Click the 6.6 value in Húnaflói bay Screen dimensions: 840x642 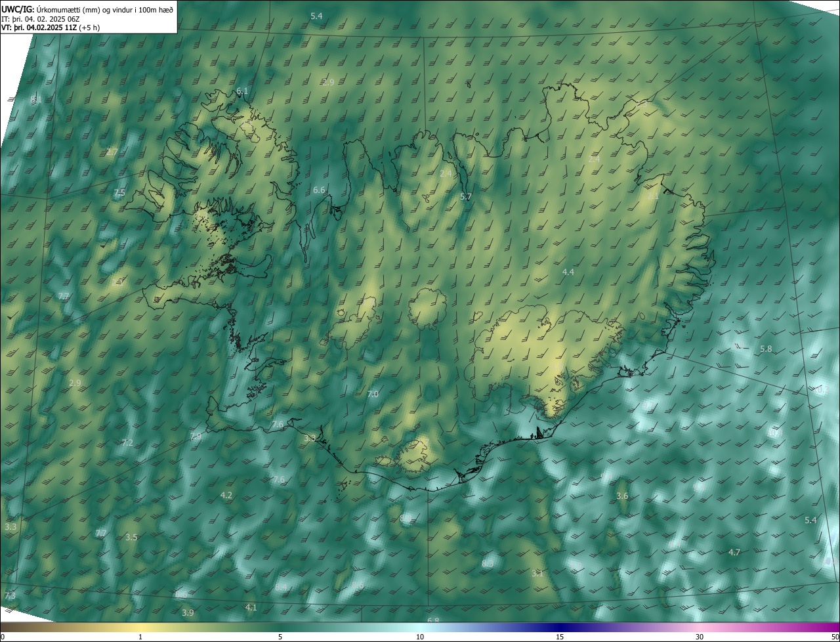coord(319,190)
